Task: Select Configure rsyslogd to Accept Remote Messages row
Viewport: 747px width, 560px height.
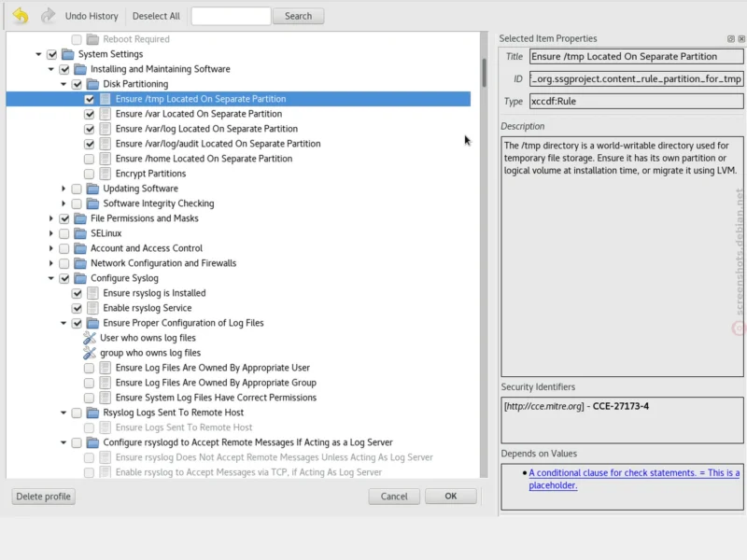Action: click(238, 442)
